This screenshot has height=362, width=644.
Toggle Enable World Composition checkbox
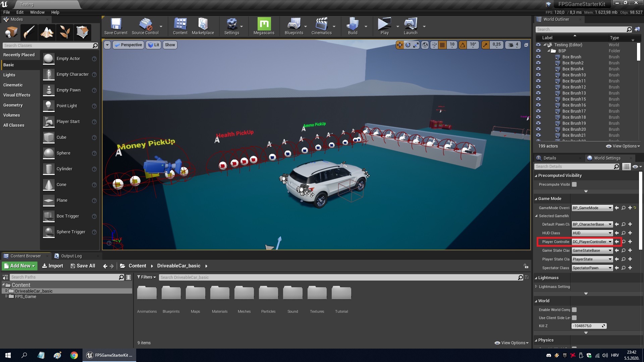point(574,310)
